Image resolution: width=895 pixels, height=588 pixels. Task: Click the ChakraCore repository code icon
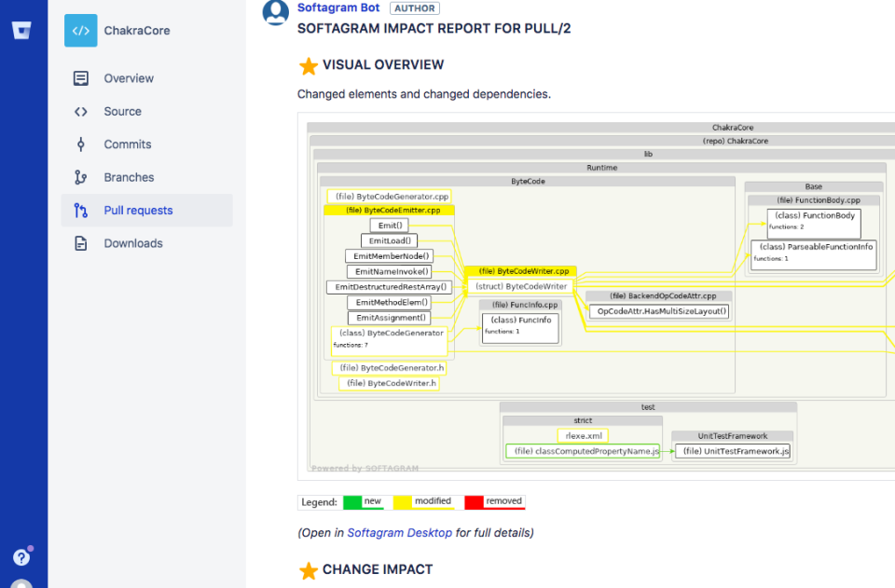[x=80, y=30]
